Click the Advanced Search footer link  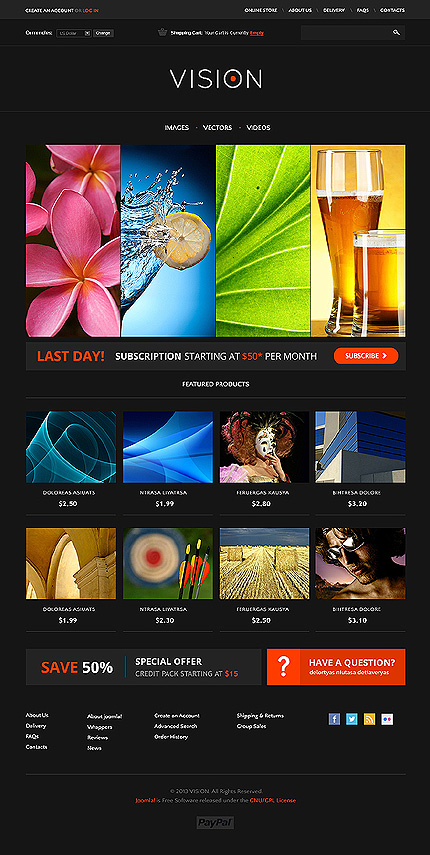175,726
